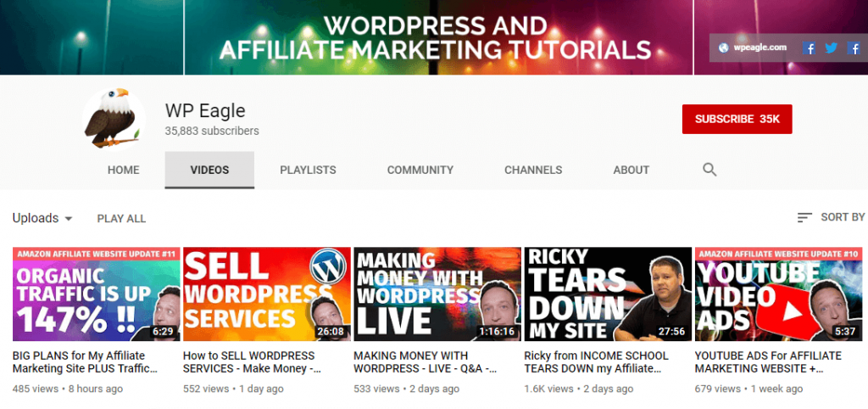Open the Making Money With WordPress Live thumbnail
The height and width of the screenshot is (409, 868).
pos(437,294)
